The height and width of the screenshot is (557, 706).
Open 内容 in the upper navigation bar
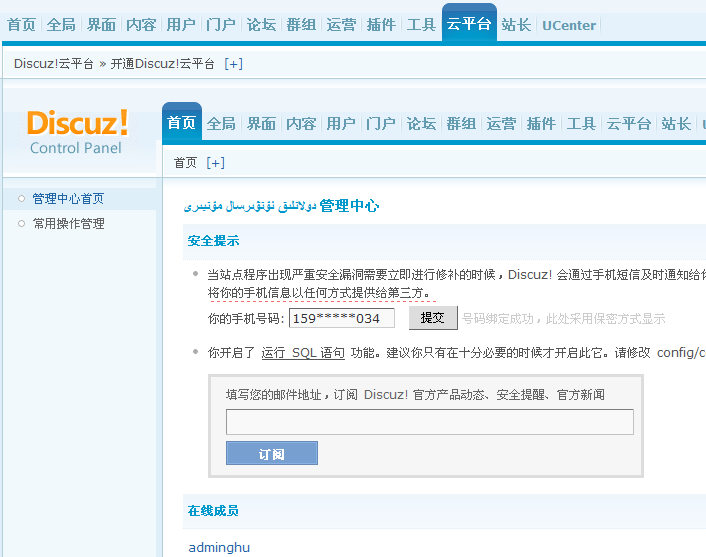141,25
